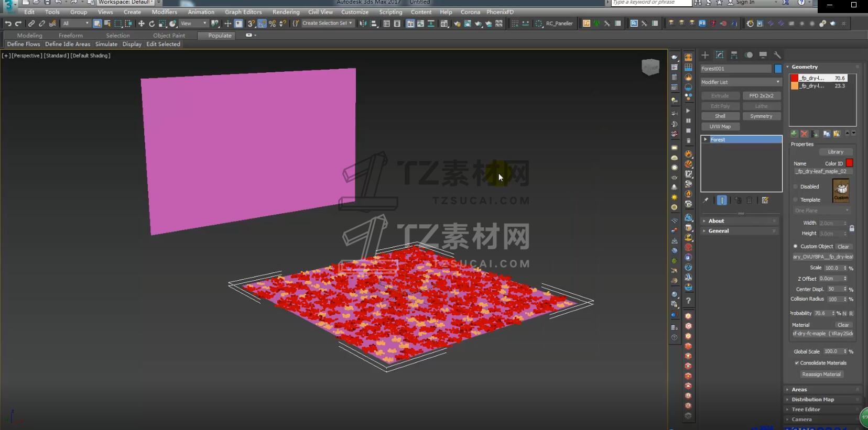The height and width of the screenshot is (430, 868).
Task: Click the Configure Modifier Sets icon
Action: point(765,200)
